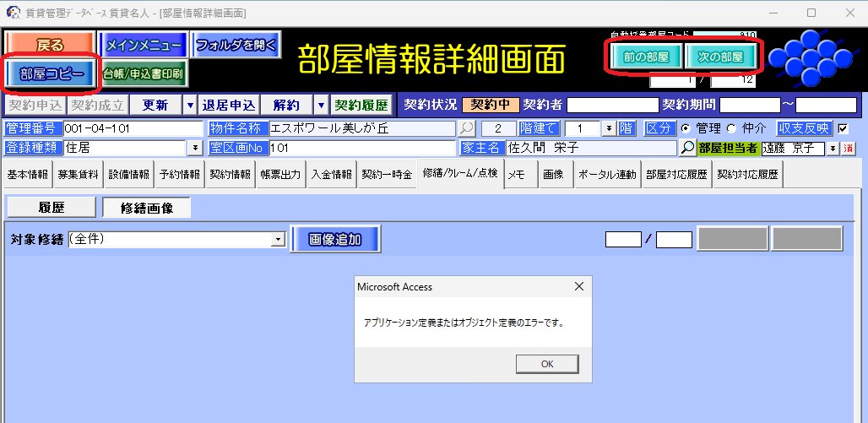868x423 pixels.
Task: Open the 対象修繕 combo box
Action: click(x=277, y=240)
